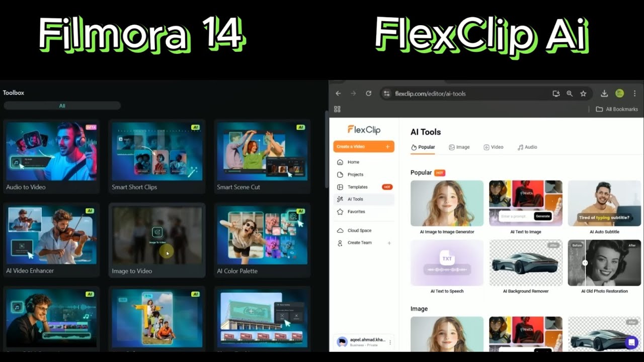Click the Image section heading
This screenshot has height=362, width=644.
419,309
